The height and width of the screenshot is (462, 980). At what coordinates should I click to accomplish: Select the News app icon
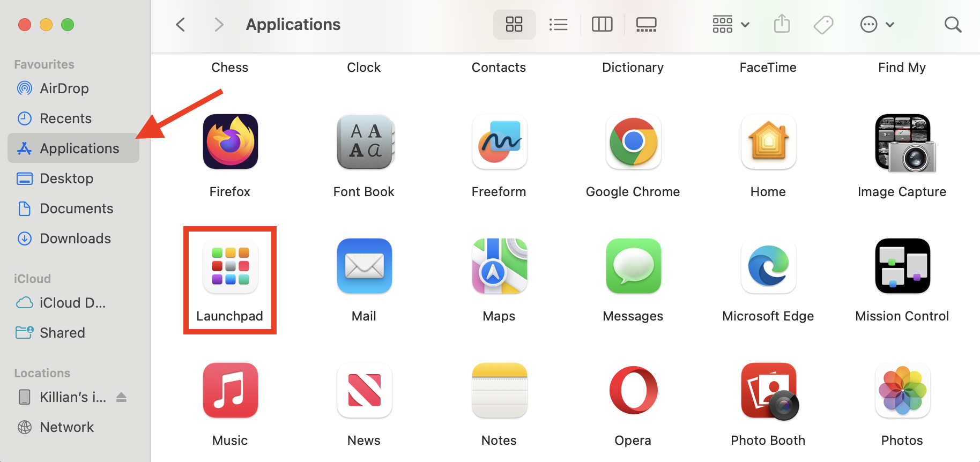[x=365, y=390]
